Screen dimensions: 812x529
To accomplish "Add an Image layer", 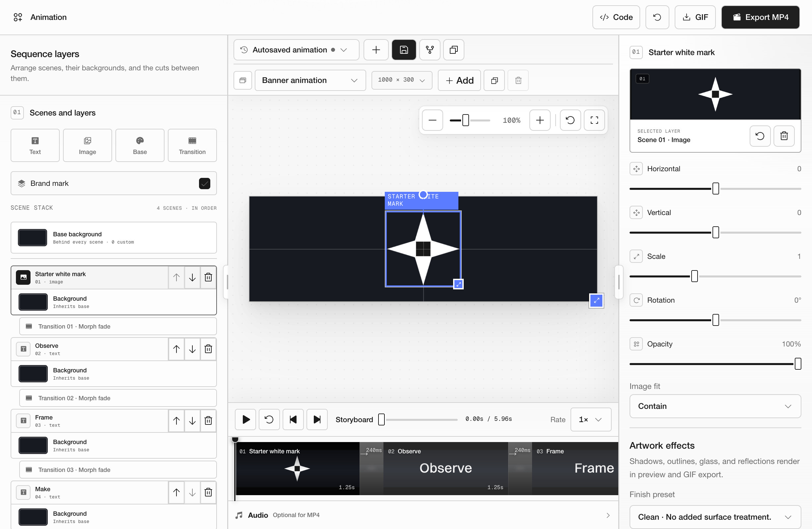I will [87, 145].
